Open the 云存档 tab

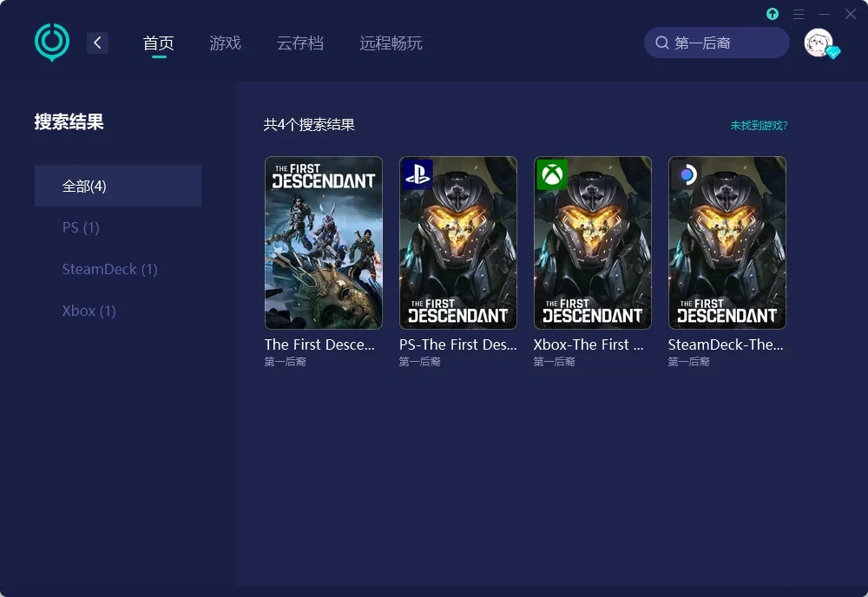pos(300,43)
